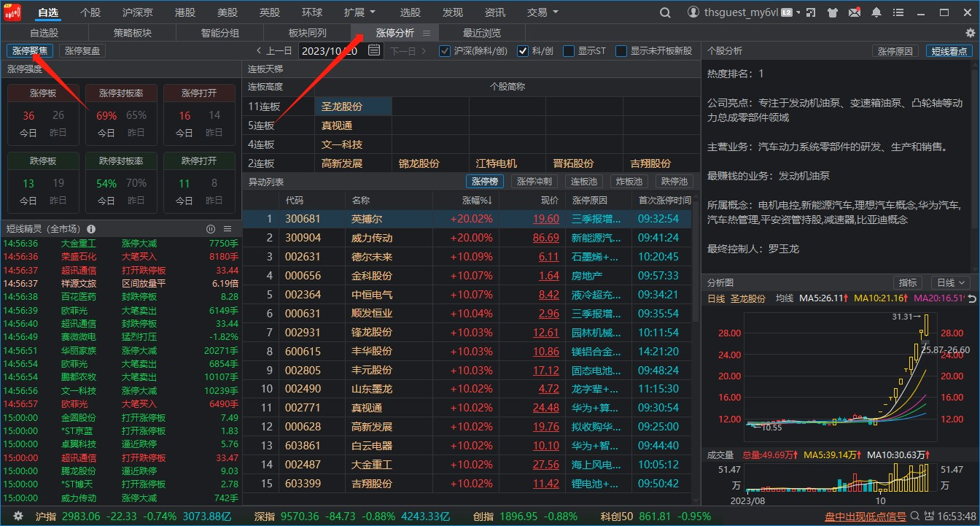Click the 涨停板 strength card

[x=43, y=114]
